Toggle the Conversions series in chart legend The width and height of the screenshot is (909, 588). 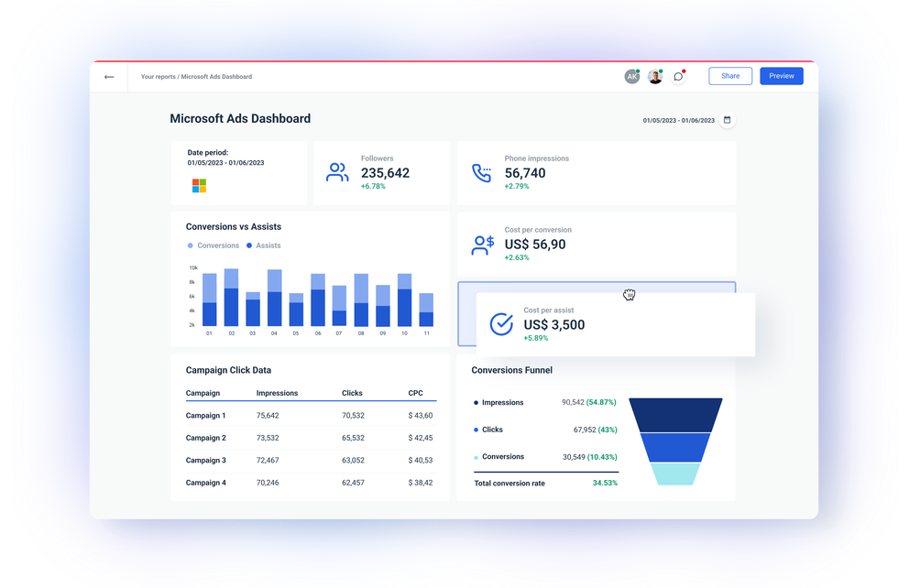pos(213,245)
